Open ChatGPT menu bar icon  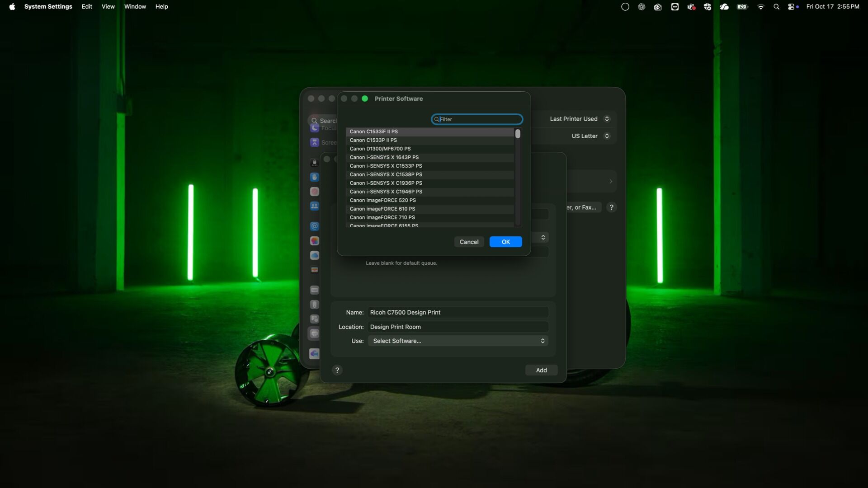642,7
